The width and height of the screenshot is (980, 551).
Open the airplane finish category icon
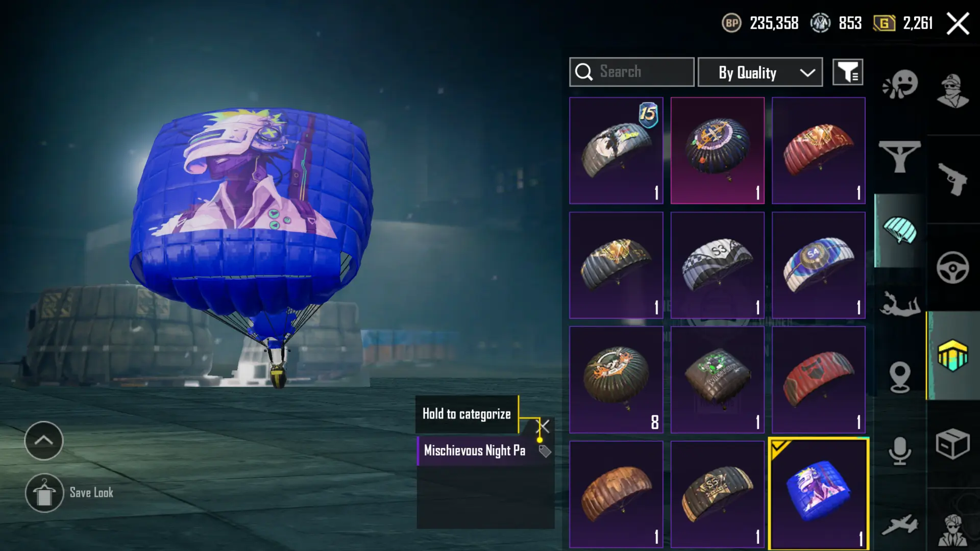coord(899,525)
